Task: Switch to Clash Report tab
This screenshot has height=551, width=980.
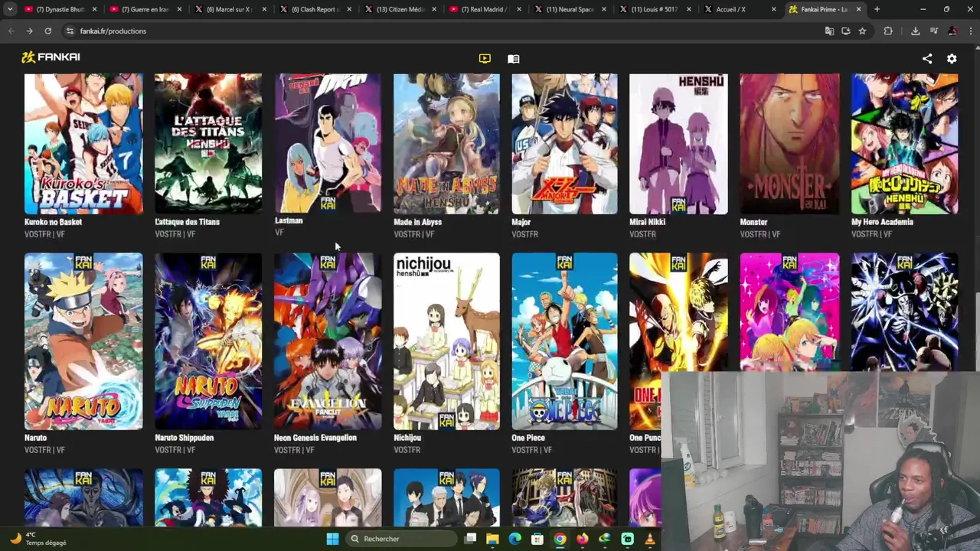Action: [x=315, y=9]
